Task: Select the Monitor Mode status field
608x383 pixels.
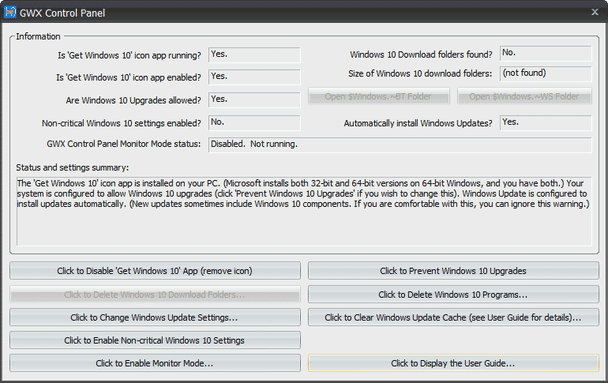Action: [x=400, y=144]
